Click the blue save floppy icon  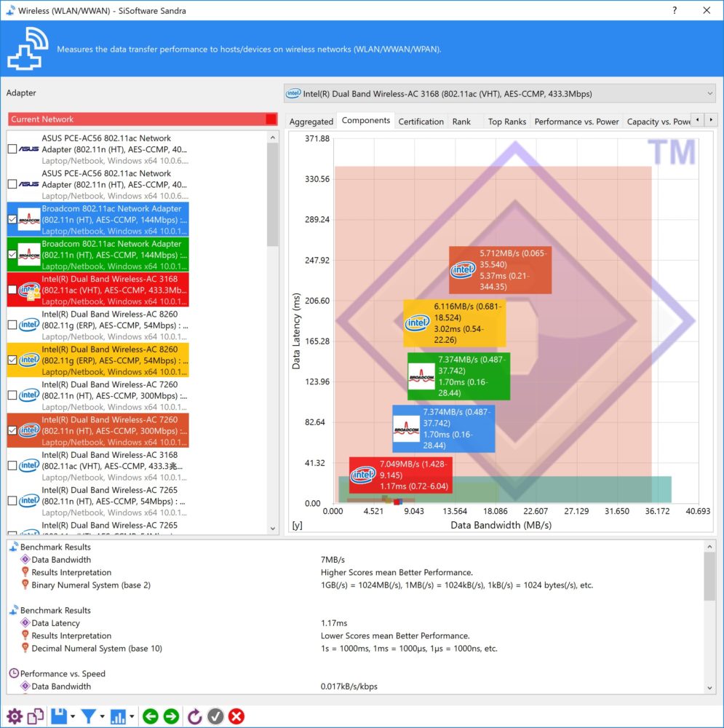pyautogui.click(x=59, y=716)
